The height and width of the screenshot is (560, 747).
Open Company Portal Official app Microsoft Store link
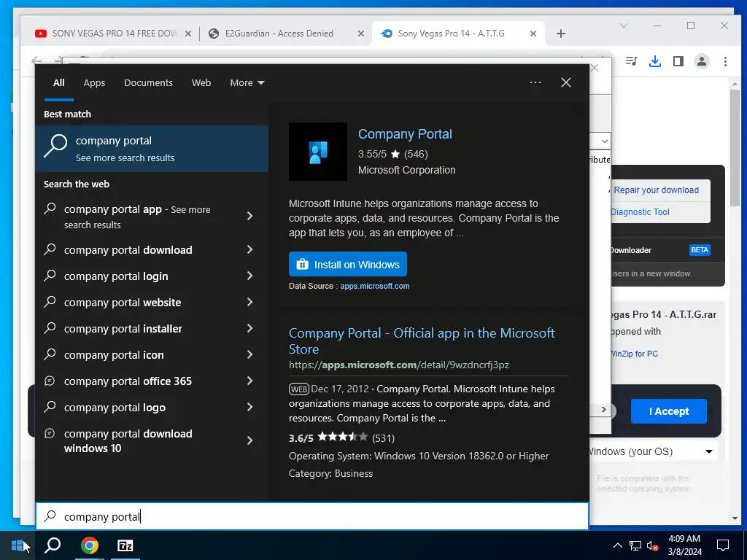(x=422, y=341)
